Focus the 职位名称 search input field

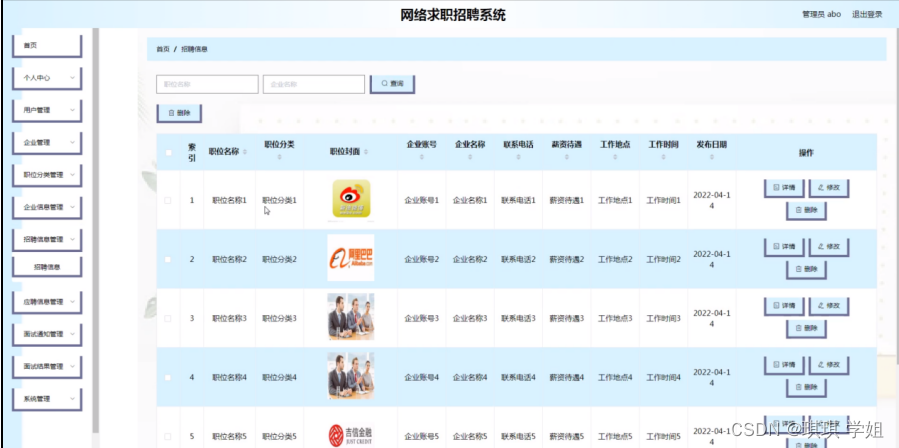point(207,84)
